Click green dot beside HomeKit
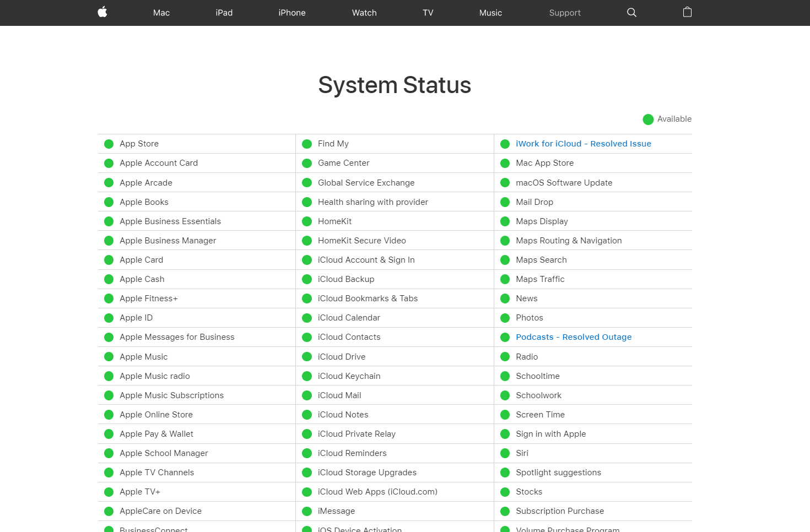 (307, 221)
